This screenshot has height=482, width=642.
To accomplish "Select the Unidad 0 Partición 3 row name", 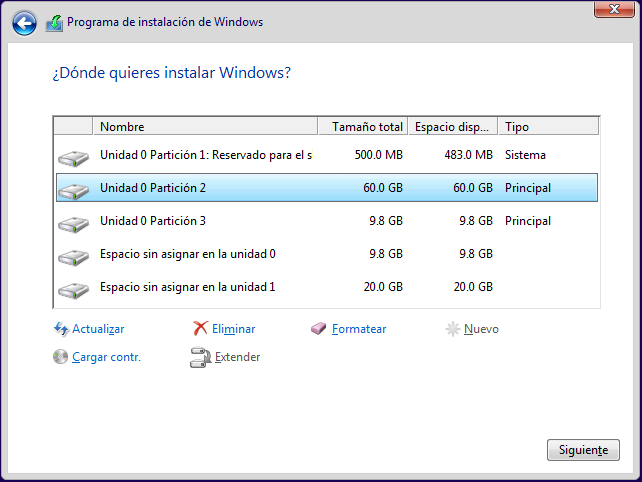I will 153,221.
